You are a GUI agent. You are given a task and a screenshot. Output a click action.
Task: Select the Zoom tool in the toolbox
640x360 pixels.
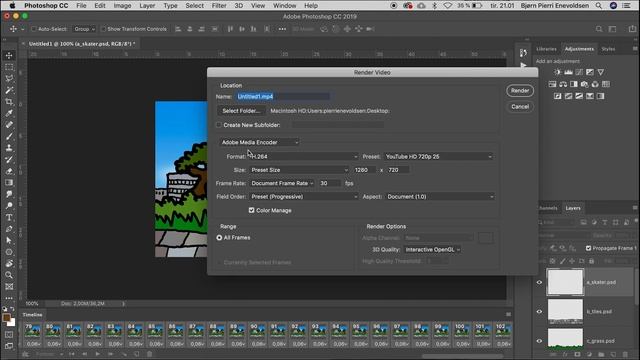click(9, 275)
